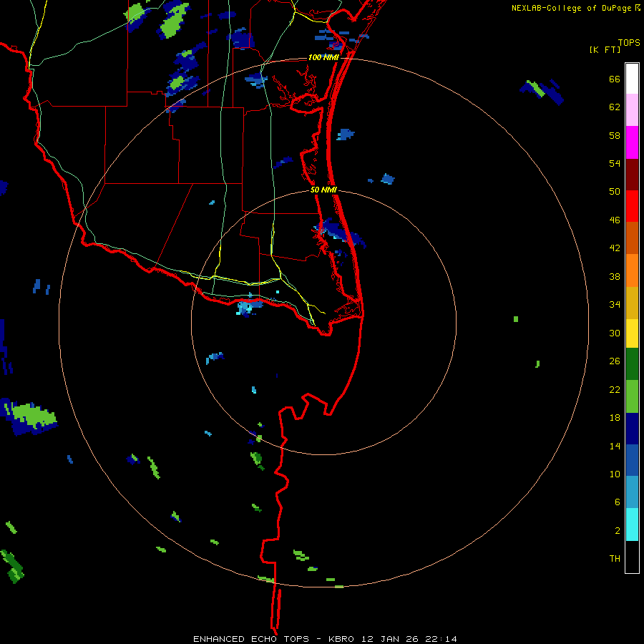Screen dimensions: 644x644
Task: Click the gold legend swatch
Action: 632,303
